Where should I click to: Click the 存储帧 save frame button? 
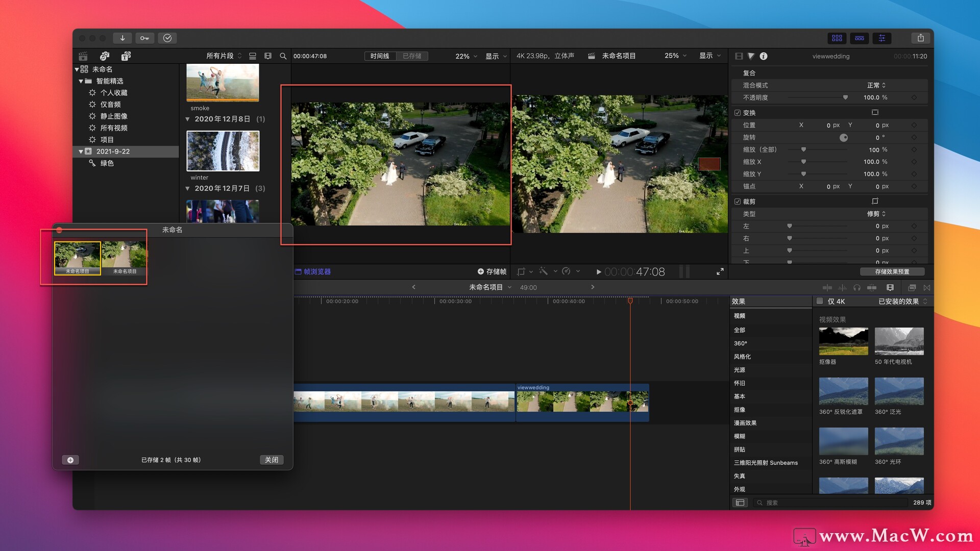tap(492, 271)
